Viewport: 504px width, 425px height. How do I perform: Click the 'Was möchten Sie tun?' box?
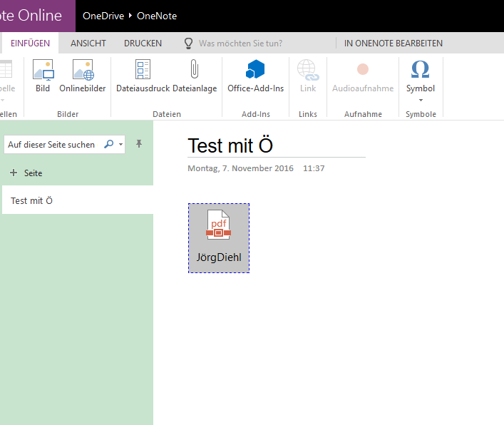(240, 43)
